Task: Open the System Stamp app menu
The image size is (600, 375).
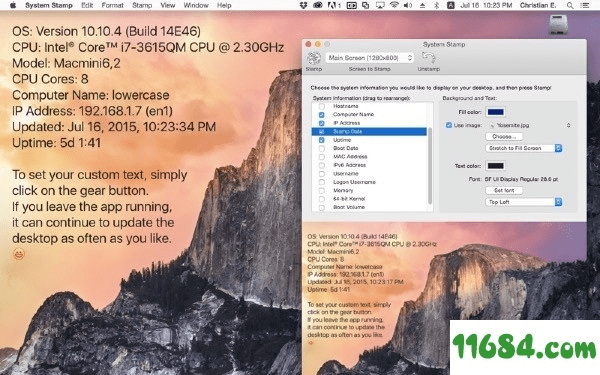Action: 49,5
